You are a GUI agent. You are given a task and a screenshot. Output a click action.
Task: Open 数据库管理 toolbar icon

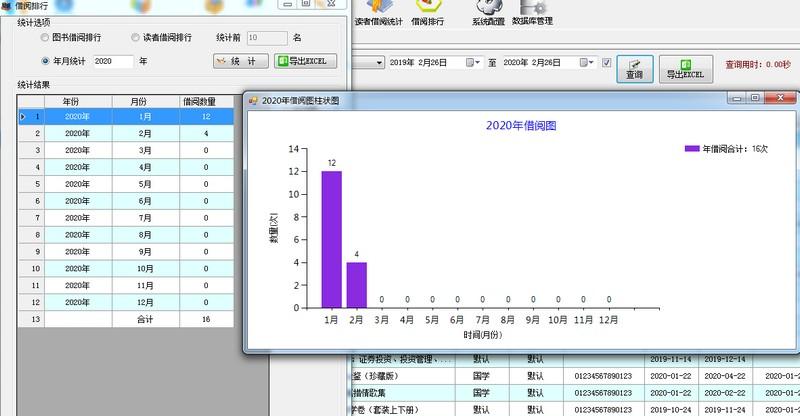tap(532, 8)
